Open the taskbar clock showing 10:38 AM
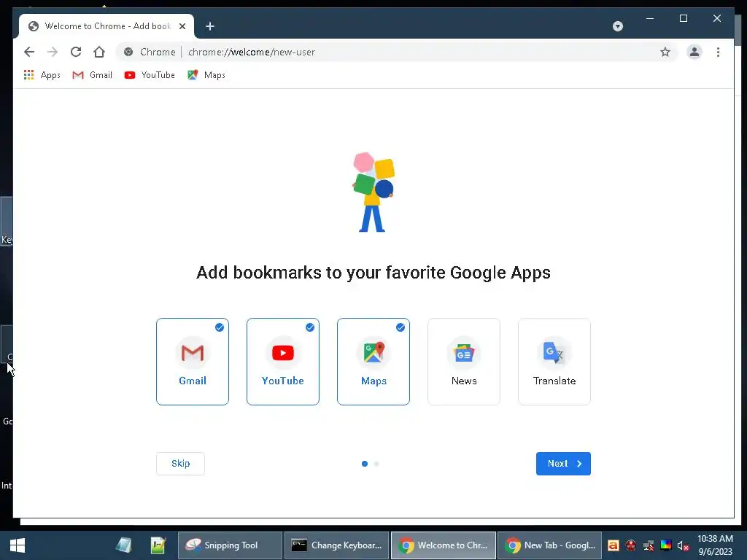 (x=715, y=545)
